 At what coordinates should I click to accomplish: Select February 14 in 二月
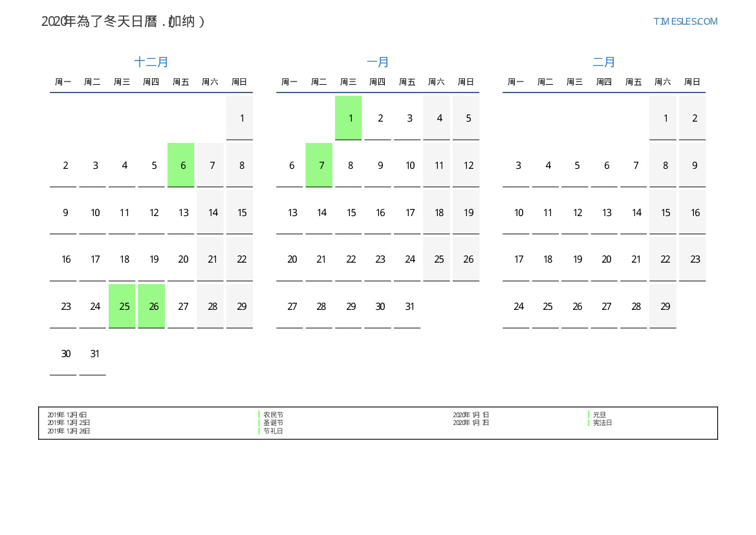(x=634, y=212)
